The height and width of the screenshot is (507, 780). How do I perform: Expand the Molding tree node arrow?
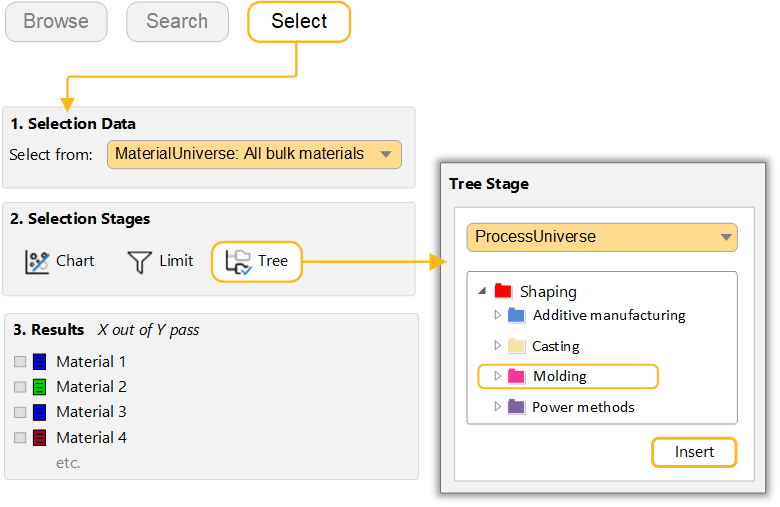[x=498, y=376]
